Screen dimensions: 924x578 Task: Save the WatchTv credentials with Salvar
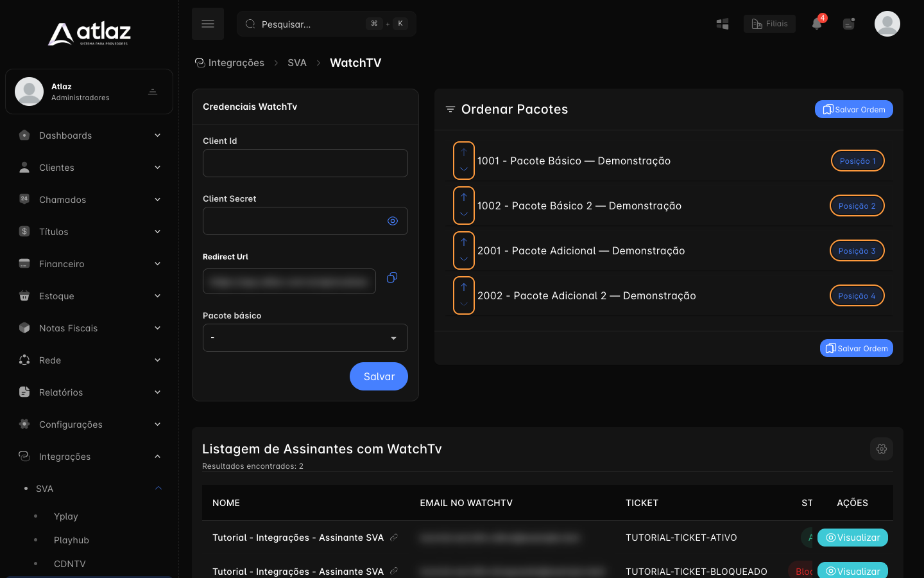[379, 376]
